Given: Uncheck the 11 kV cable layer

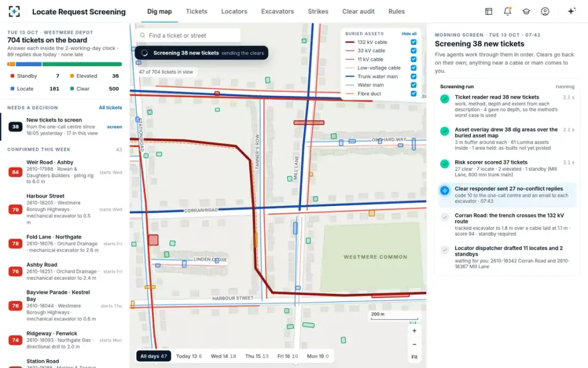Looking at the screenshot, I should [x=414, y=59].
